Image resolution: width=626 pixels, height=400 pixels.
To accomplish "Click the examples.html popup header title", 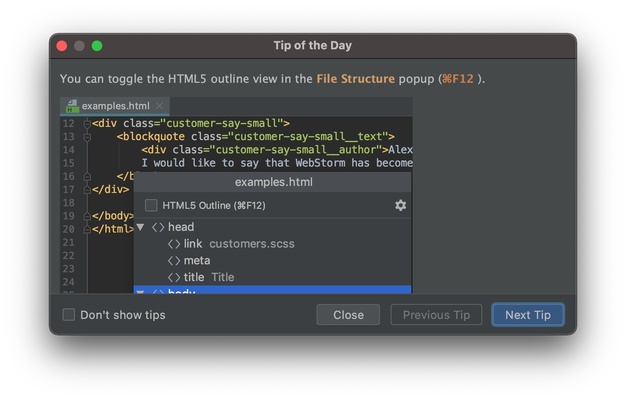I will tap(273, 182).
